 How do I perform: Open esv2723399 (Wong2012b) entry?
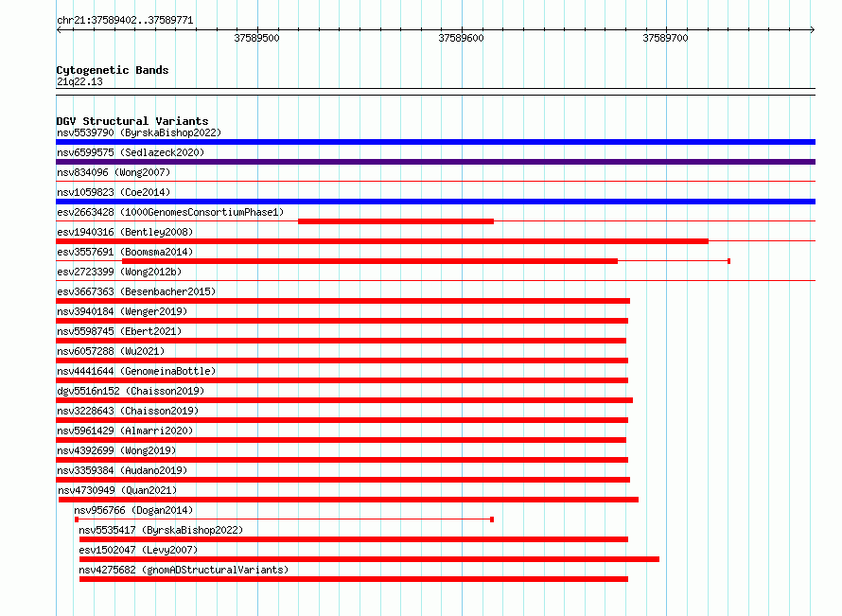click(x=119, y=272)
